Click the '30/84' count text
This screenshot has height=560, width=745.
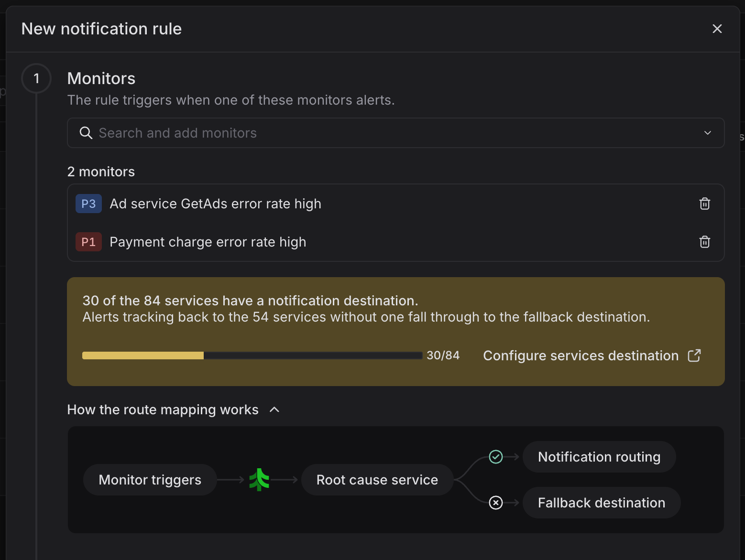[443, 355]
